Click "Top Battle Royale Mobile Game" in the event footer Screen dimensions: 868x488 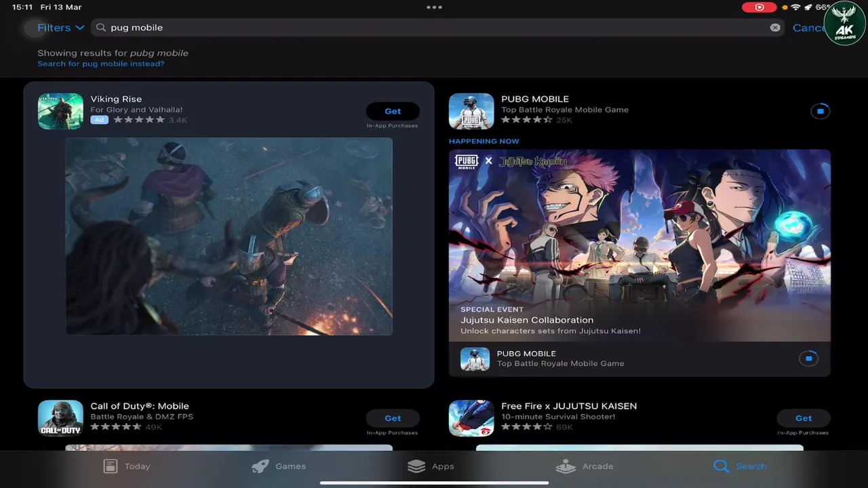click(560, 363)
